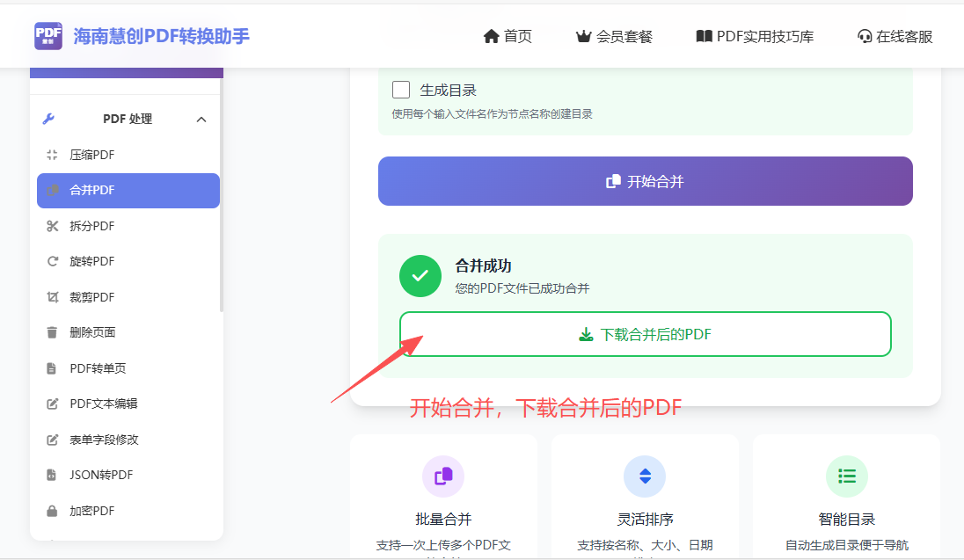Click the green 智能目录 list icon

[846, 476]
